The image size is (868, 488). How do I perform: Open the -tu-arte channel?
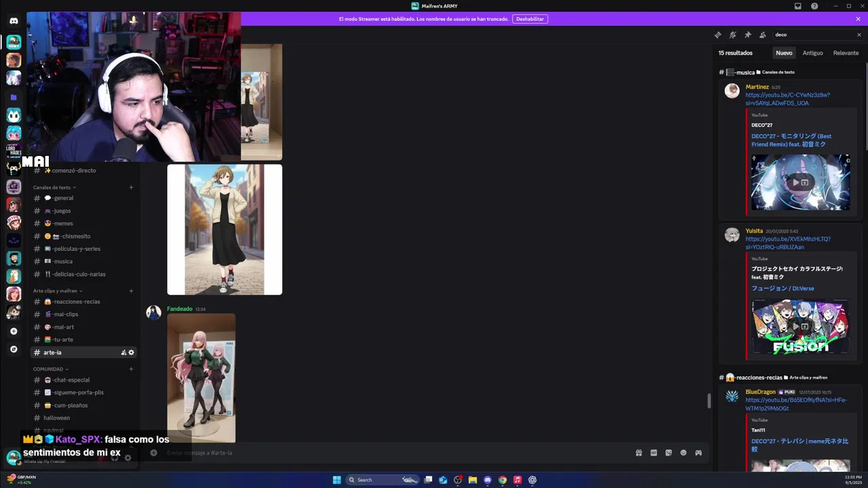[x=84, y=340]
